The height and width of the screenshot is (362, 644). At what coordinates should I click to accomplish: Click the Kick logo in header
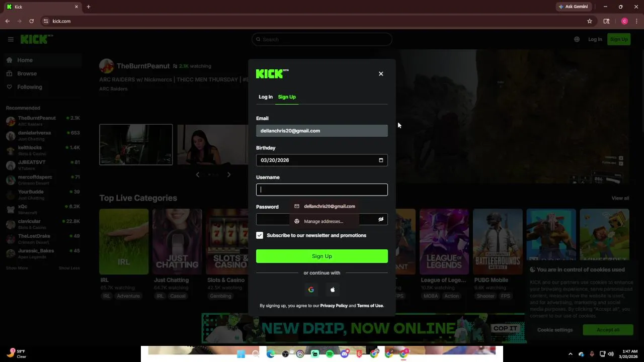37,39
